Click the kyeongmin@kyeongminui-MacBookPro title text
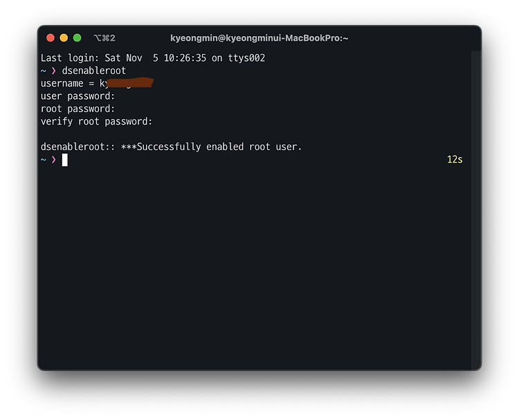Viewport: 519px width, 420px height. 259,38
